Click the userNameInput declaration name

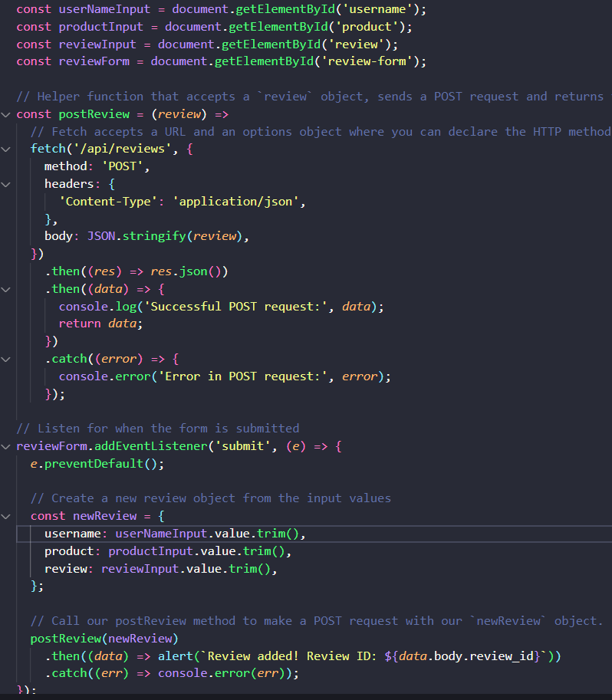point(104,9)
